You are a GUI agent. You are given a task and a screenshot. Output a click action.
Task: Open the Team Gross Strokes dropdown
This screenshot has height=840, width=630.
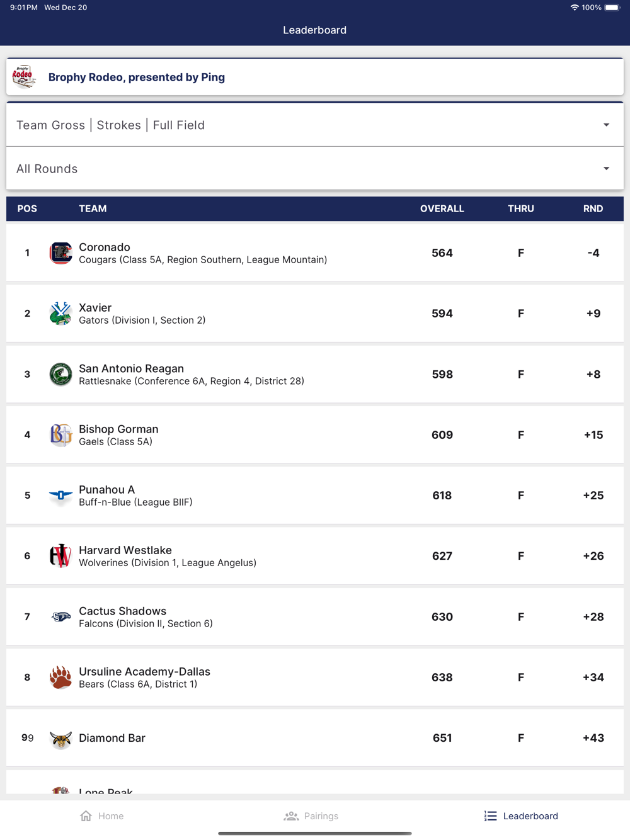coord(314,125)
